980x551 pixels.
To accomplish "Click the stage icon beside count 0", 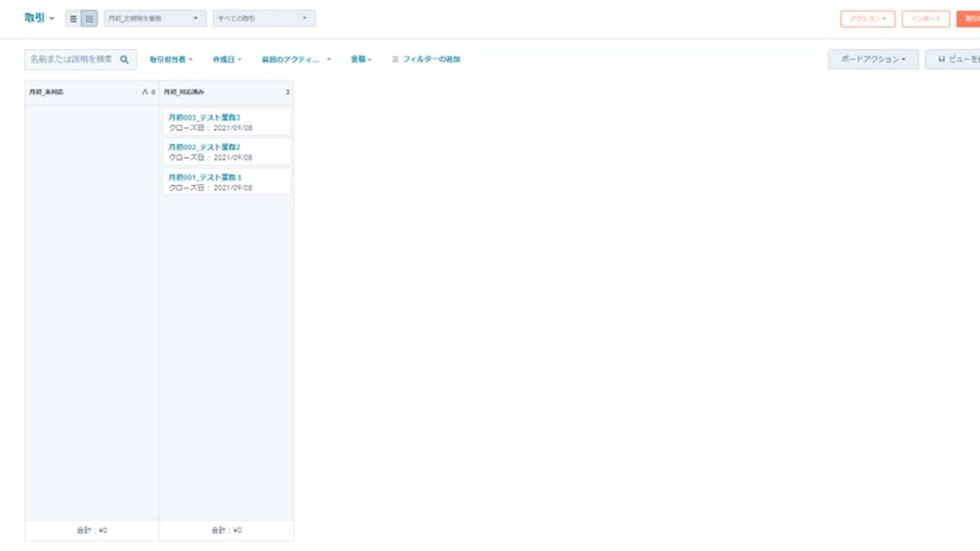I will 145,93.
